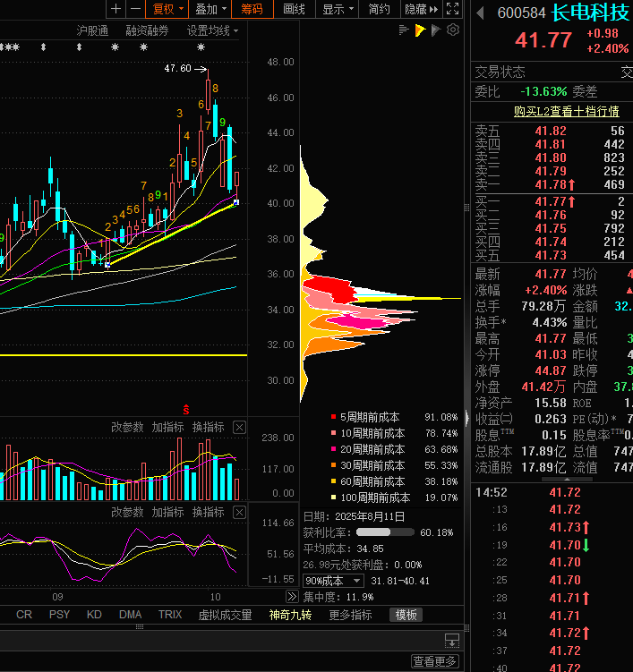
Task: Click the 委比 value -13.63%
Action: pos(543,91)
